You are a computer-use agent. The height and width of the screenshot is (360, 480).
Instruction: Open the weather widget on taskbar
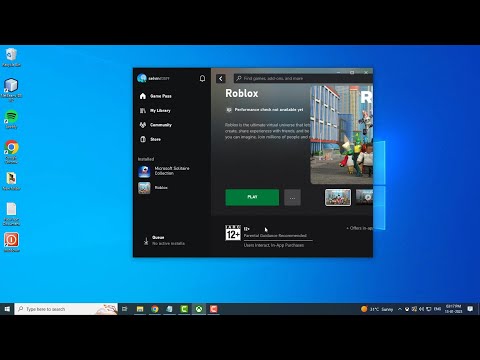377,309
